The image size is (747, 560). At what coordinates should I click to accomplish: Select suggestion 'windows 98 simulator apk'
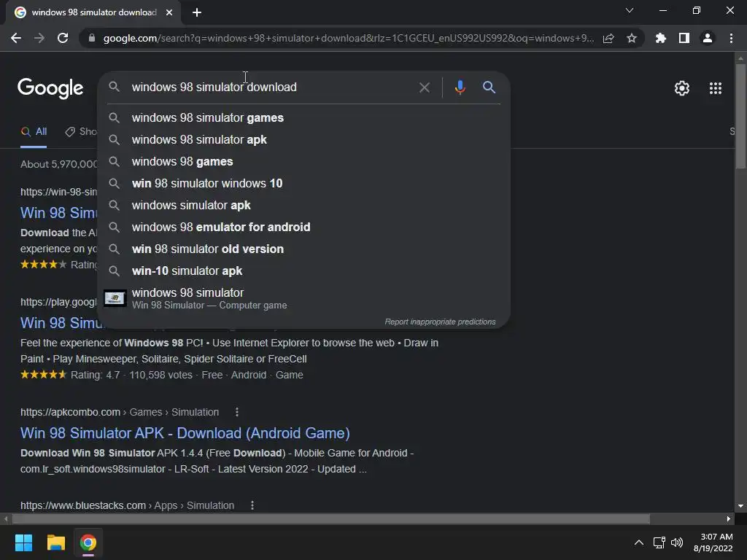303,139
